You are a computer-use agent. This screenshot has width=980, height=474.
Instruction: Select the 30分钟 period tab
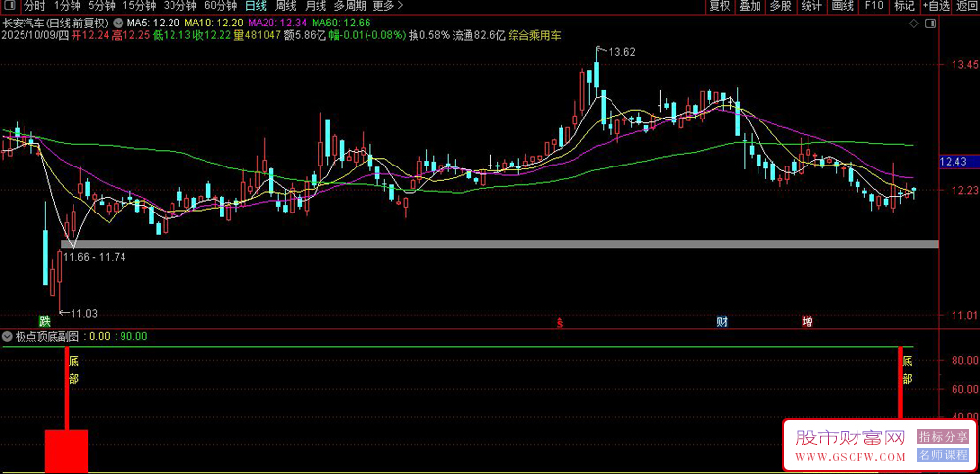click(x=179, y=6)
